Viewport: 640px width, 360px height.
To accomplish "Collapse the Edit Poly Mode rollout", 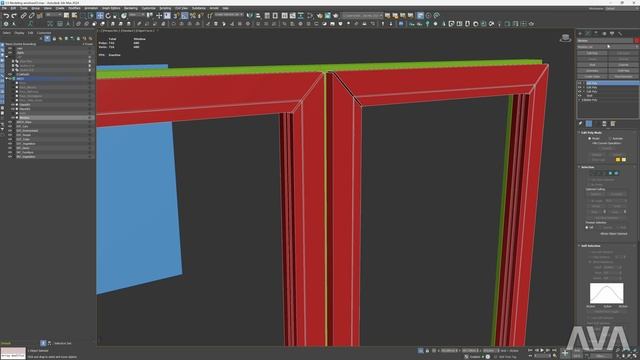I will click(591, 133).
